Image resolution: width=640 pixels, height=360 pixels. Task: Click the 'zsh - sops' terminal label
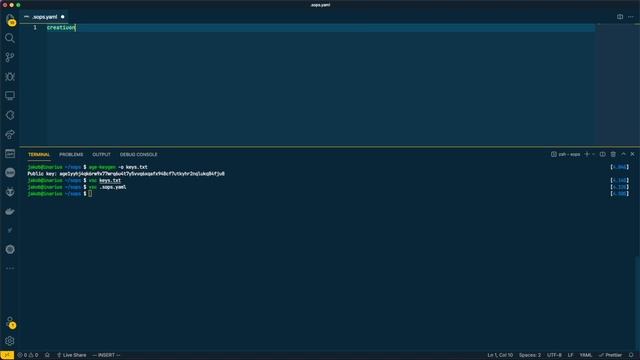tap(565, 154)
